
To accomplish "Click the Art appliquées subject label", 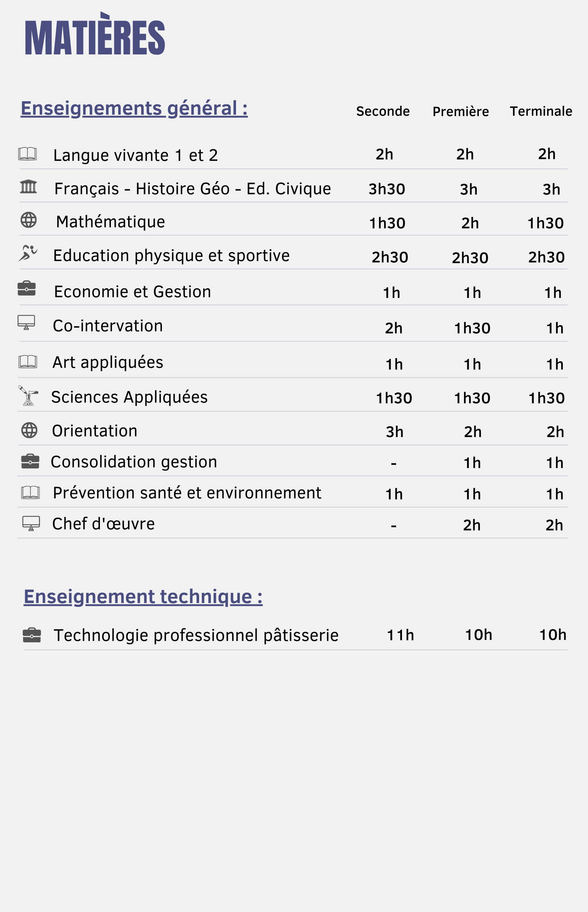I will (x=108, y=362).
